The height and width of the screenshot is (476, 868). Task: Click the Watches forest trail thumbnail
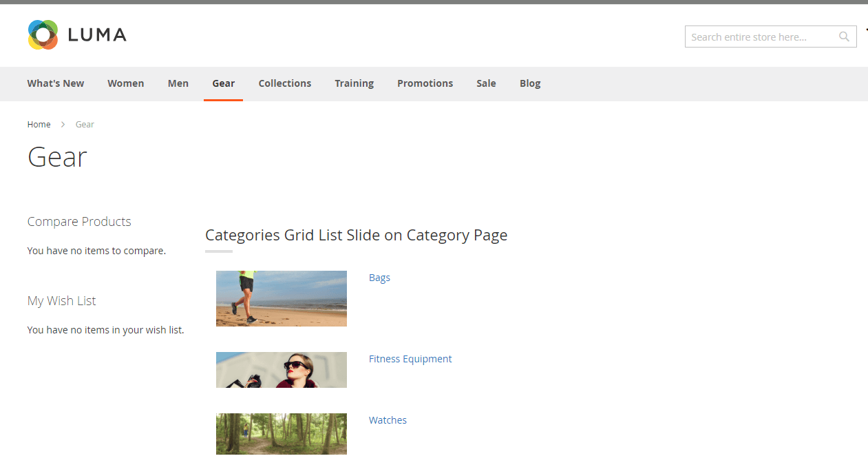point(282,434)
